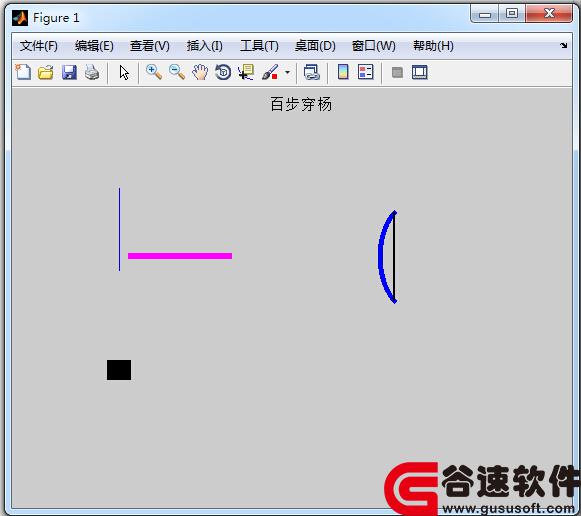Save figure using floppy disk icon
Screen dimensions: 581x516
69,72
